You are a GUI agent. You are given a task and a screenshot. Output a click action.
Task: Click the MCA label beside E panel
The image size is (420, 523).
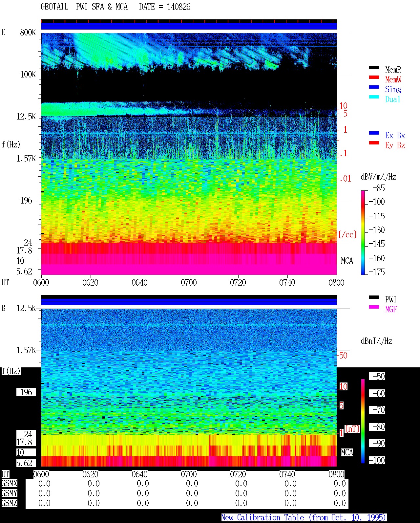pos(347,261)
